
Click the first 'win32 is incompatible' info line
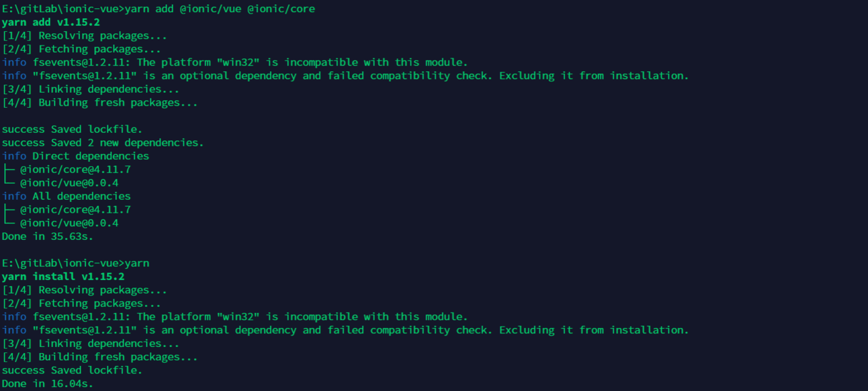pos(235,62)
